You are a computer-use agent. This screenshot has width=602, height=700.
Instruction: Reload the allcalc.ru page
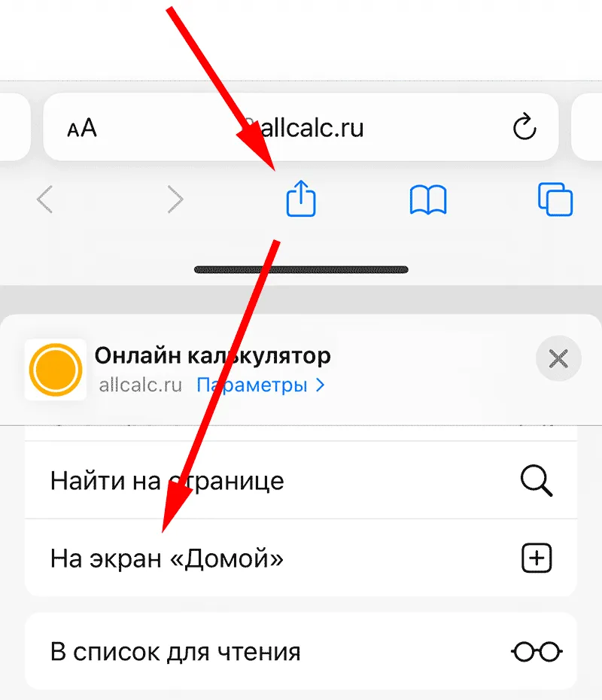[524, 127]
